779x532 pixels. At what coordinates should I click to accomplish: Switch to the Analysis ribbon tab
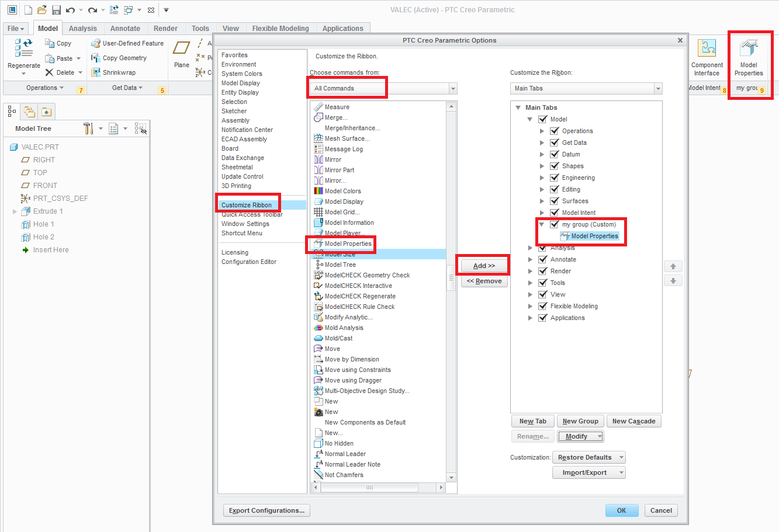tap(83, 28)
